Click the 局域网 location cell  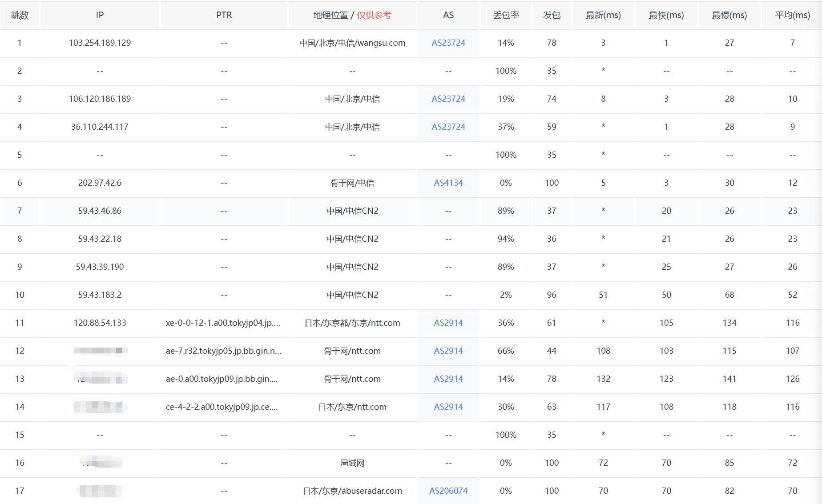click(x=352, y=463)
